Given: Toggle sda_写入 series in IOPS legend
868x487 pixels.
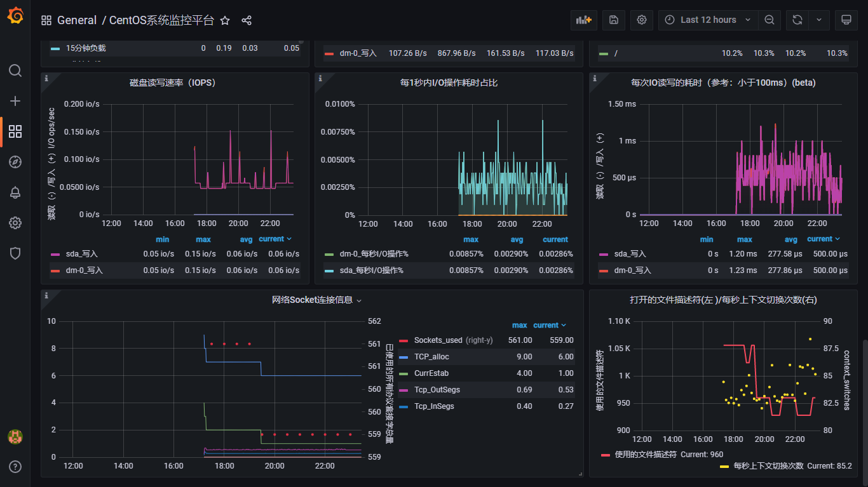Looking at the screenshot, I should pyautogui.click(x=81, y=254).
